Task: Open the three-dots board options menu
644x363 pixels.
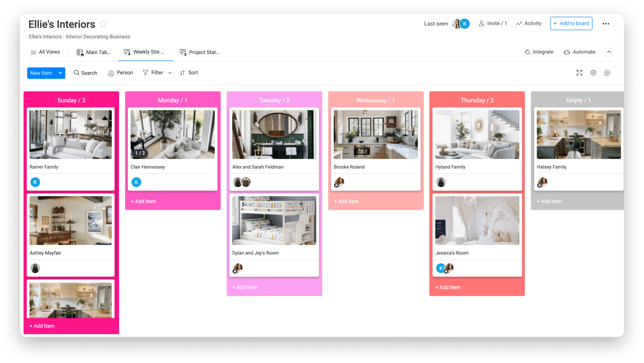Action: 606,24
